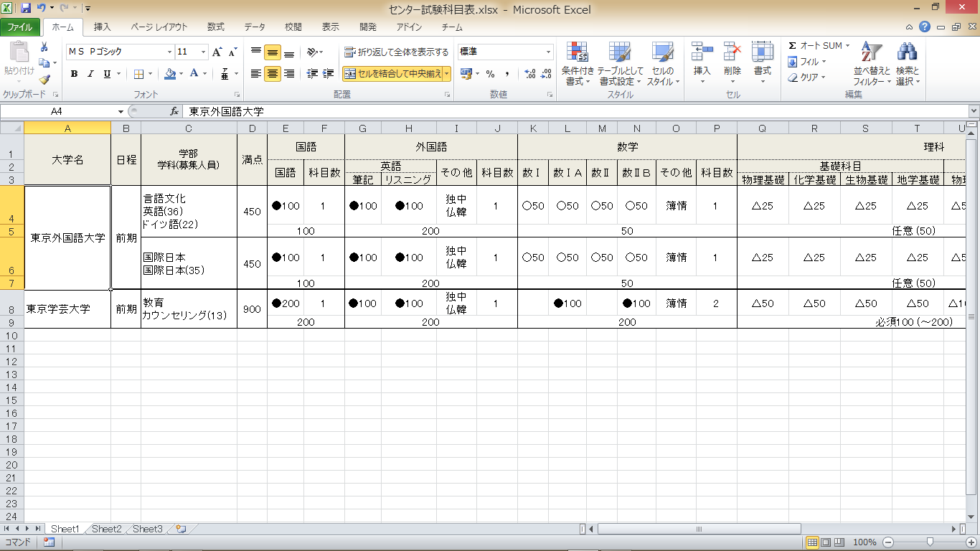Switch to the Sheet2 tab
Screen dimensions: 980x551
click(106, 529)
